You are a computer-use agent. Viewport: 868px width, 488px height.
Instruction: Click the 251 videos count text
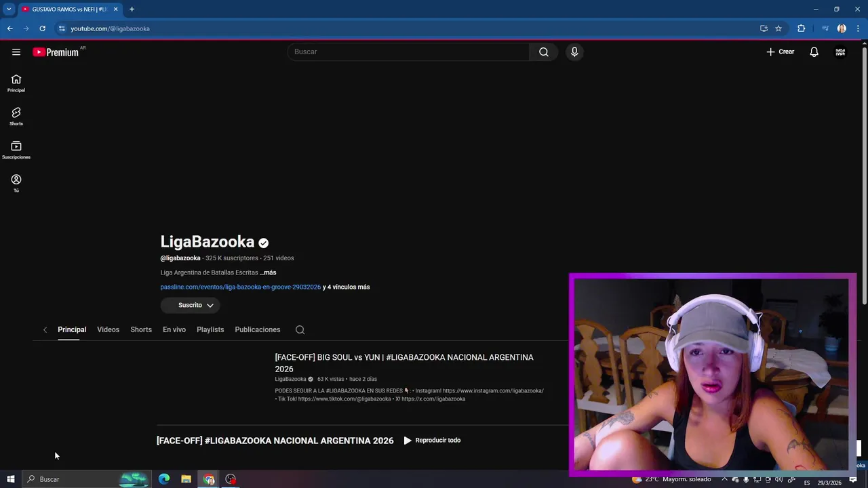pyautogui.click(x=279, y=258)
